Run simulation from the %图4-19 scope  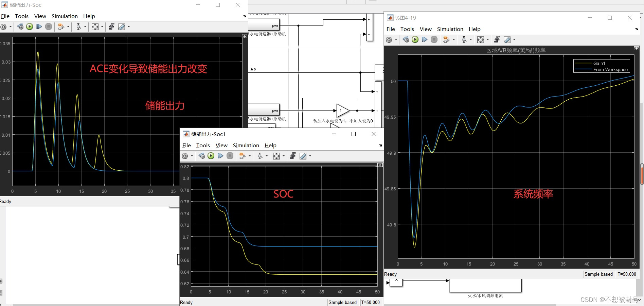[x=415, y=39]
